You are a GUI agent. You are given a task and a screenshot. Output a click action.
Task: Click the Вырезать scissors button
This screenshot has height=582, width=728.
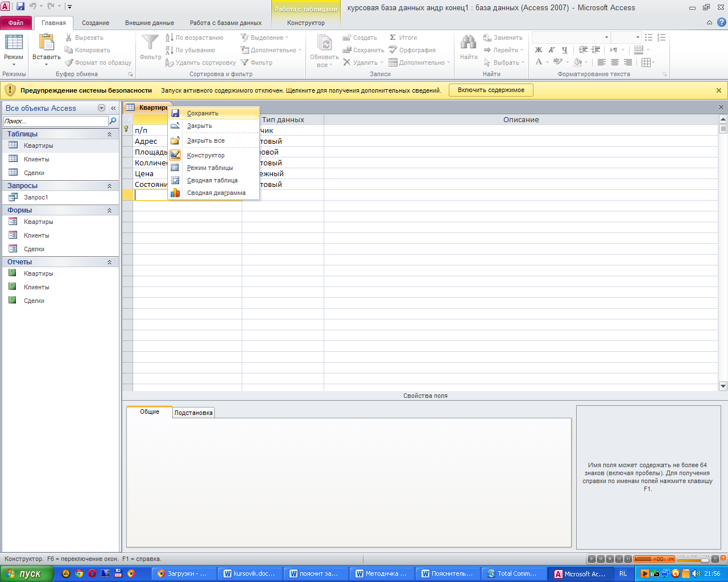pyautogui.click(x=84, y=38)
